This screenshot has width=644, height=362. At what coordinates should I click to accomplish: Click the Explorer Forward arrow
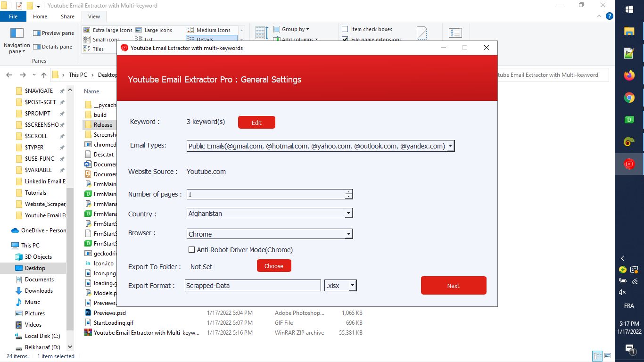[23, 75]
